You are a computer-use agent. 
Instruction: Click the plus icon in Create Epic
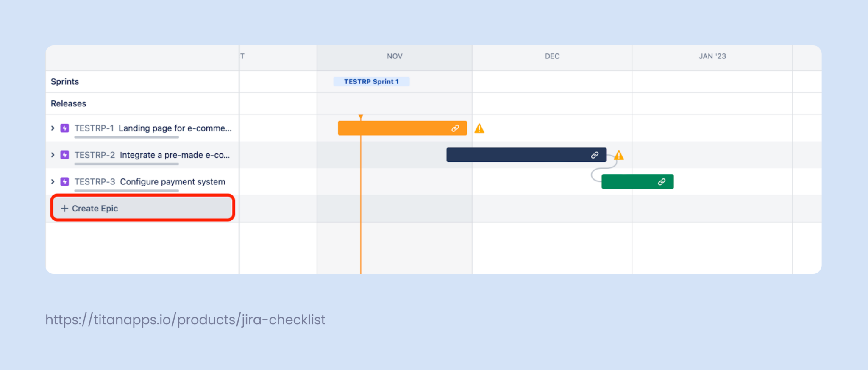64,208
